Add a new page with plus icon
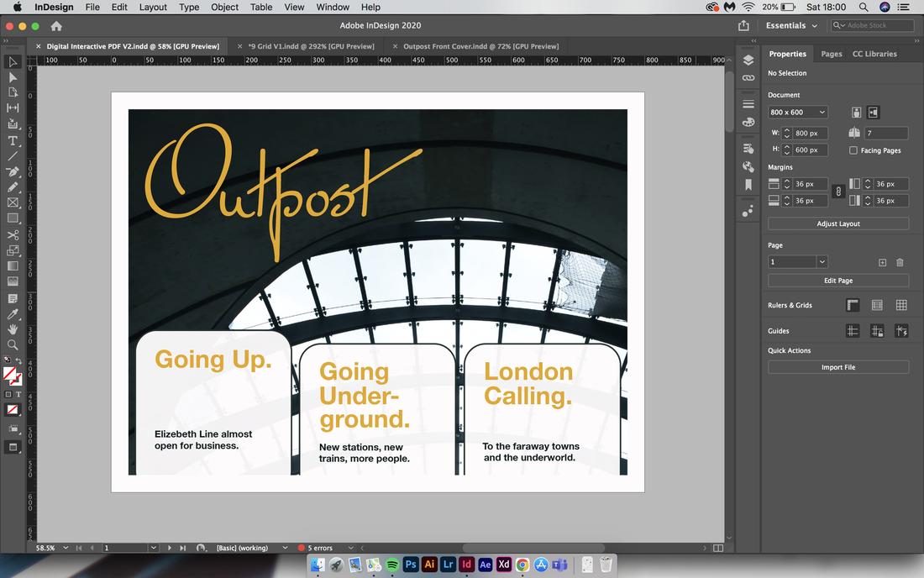The image size is (924, 578). (882, 262)
